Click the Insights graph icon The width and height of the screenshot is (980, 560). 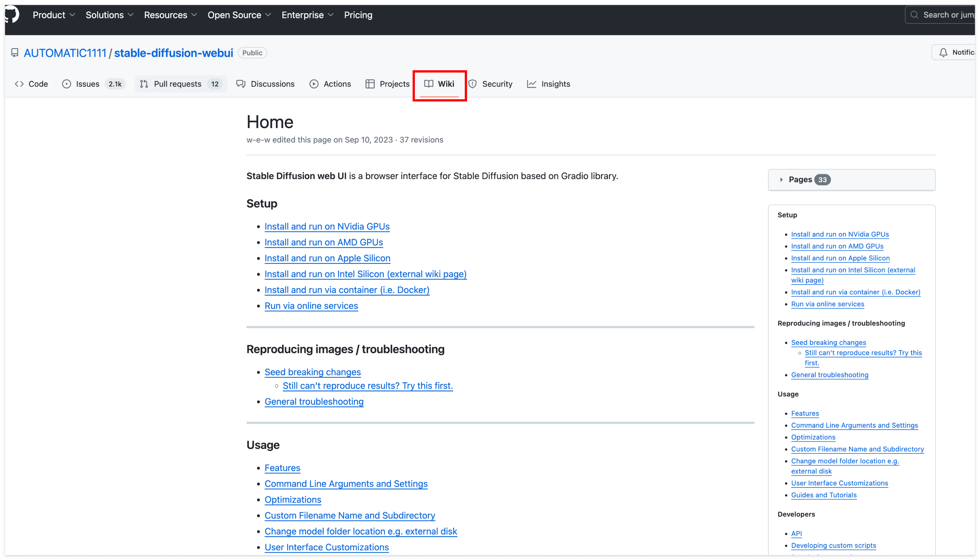(x=532, y=84)
